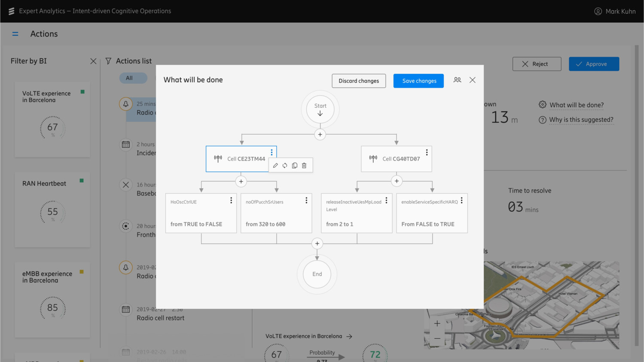Click the antenna icon on Cell CG40TD07
This screenshot has width=644, height=362.
[x=373, y=158]
